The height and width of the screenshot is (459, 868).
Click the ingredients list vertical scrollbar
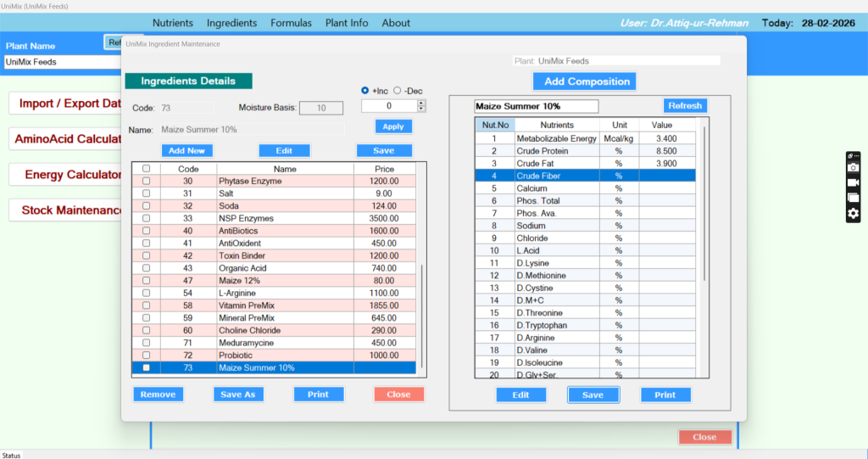(422, 314)
